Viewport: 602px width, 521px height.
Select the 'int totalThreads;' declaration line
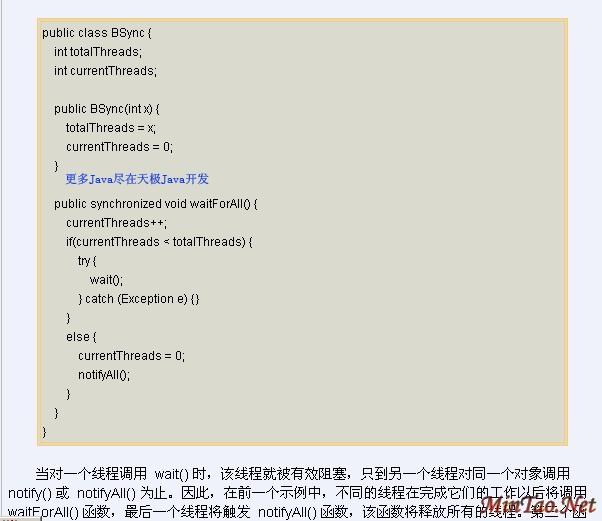(98, 52)
